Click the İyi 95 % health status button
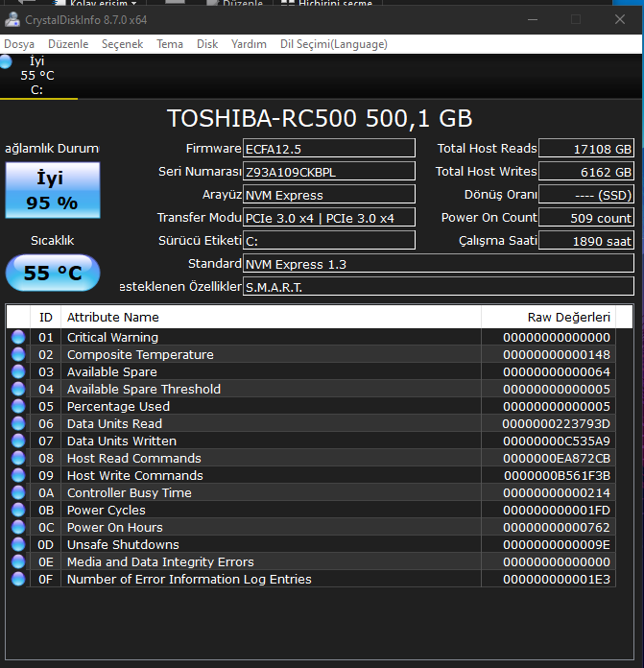This screenshot has width=644, height=668. 53,190
